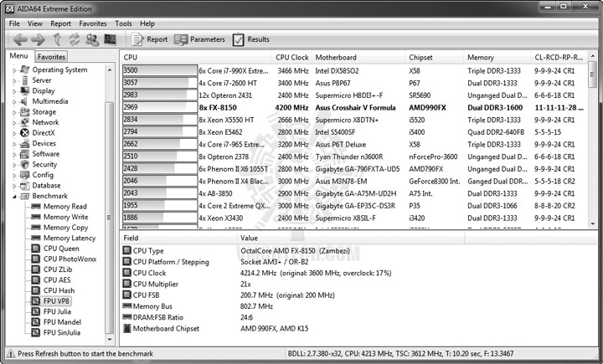Viewport: 603px width, 364px height.
Task: Expand the Operating System tree node
Action: pyautogui.click(x=14, y=70)
